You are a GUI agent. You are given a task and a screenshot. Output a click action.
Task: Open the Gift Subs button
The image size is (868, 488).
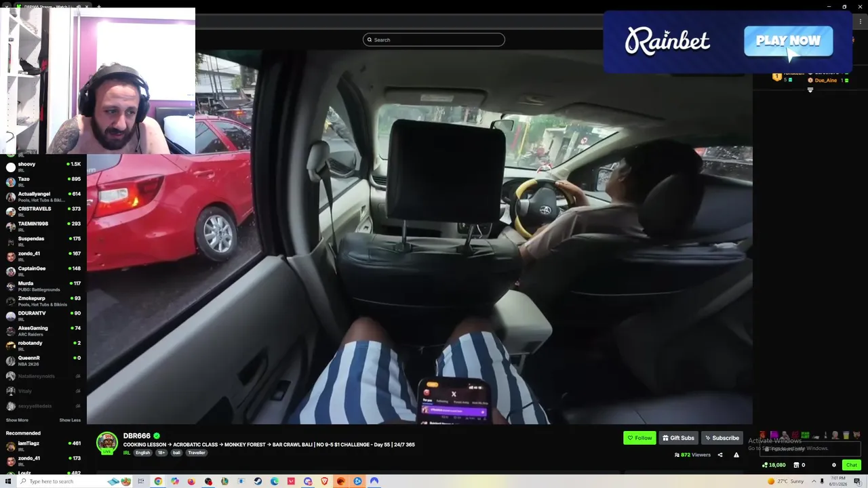[x=678, y=438]
